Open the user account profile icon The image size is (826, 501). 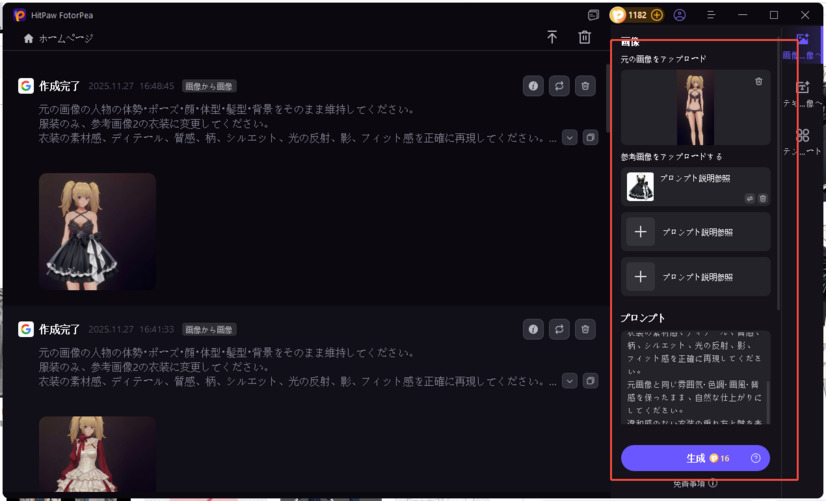click(680, 15)
